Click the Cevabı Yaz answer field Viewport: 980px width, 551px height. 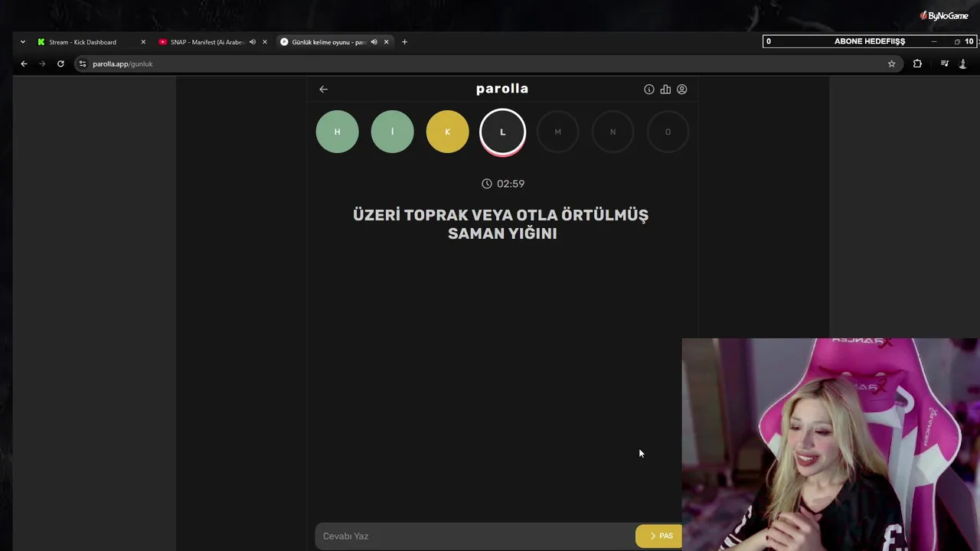tap(475, 536)
